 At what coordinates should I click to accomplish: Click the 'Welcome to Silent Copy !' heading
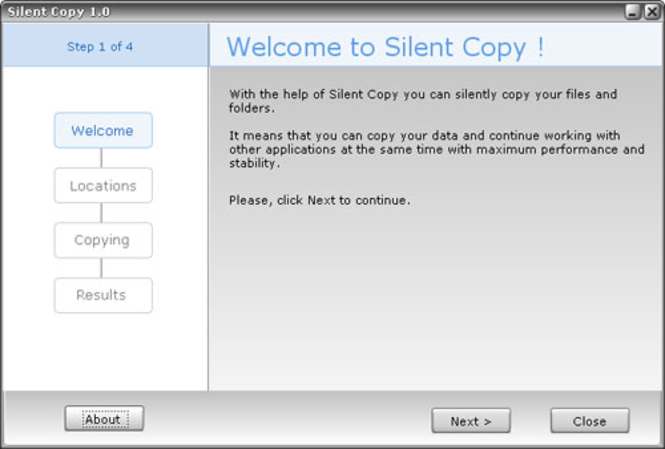click(385, 47)
